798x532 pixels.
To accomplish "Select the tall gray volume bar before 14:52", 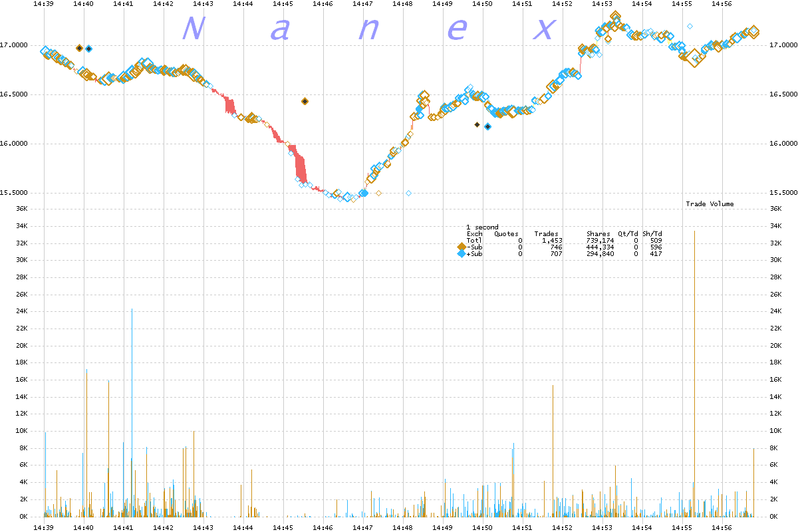I will [552, 450].
